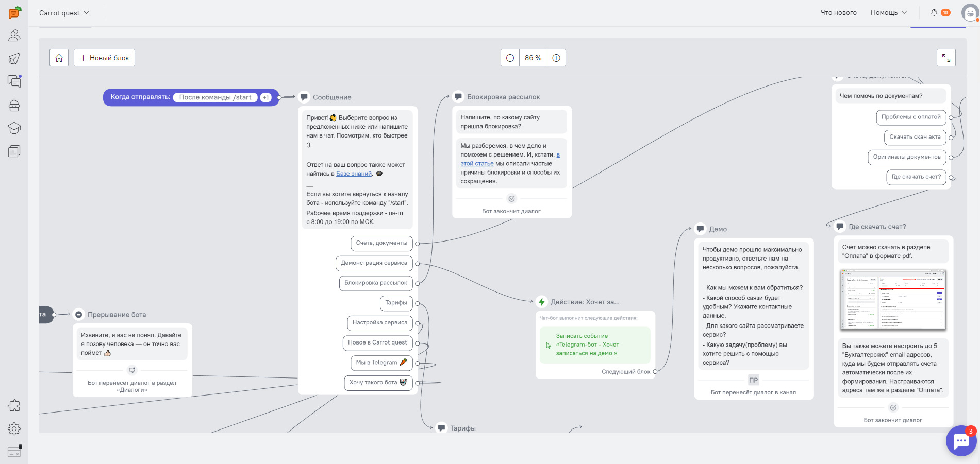Click the Счет можно скачать message bubble
The width and height of the screenshot is (980, 464).
(893, 251)
